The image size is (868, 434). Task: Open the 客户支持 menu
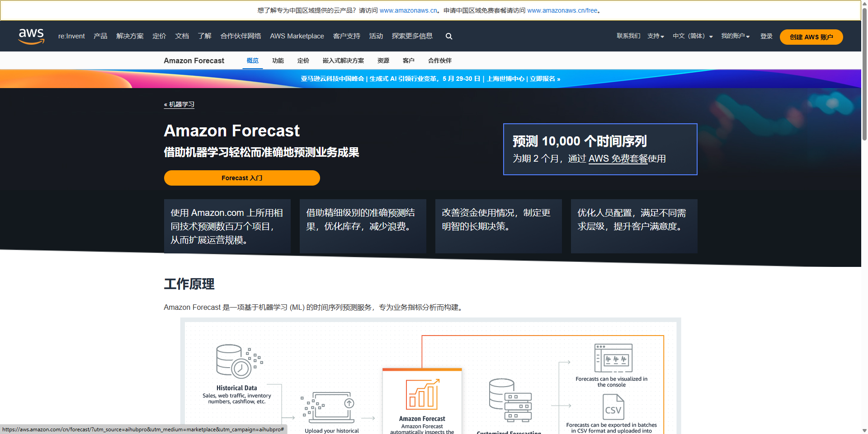[x=346, y=36]
